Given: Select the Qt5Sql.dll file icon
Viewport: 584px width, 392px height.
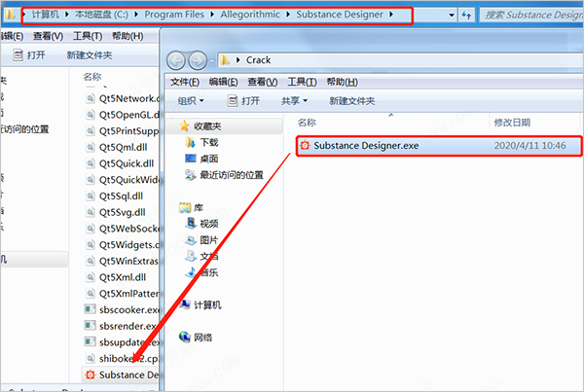Looking at the screenshot, I should pyautogui.click(x=91, y=196).
